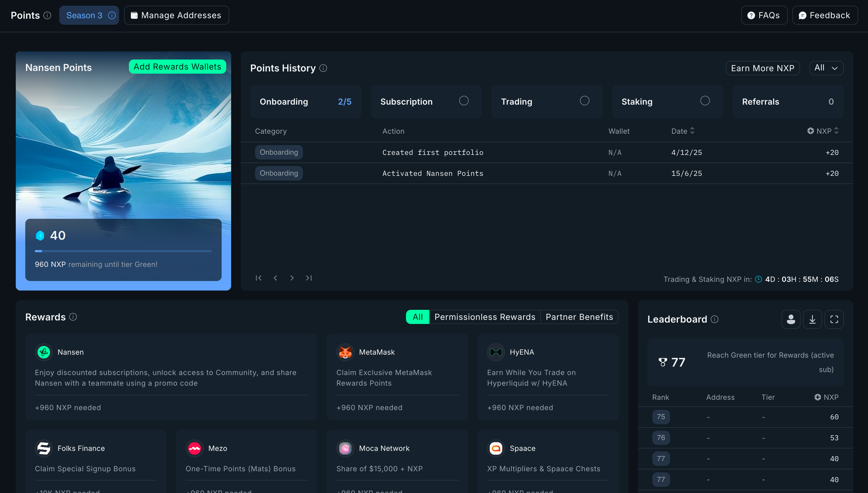Click the Moca Network logo icon

pyautogui.click(x=345, y=448)
